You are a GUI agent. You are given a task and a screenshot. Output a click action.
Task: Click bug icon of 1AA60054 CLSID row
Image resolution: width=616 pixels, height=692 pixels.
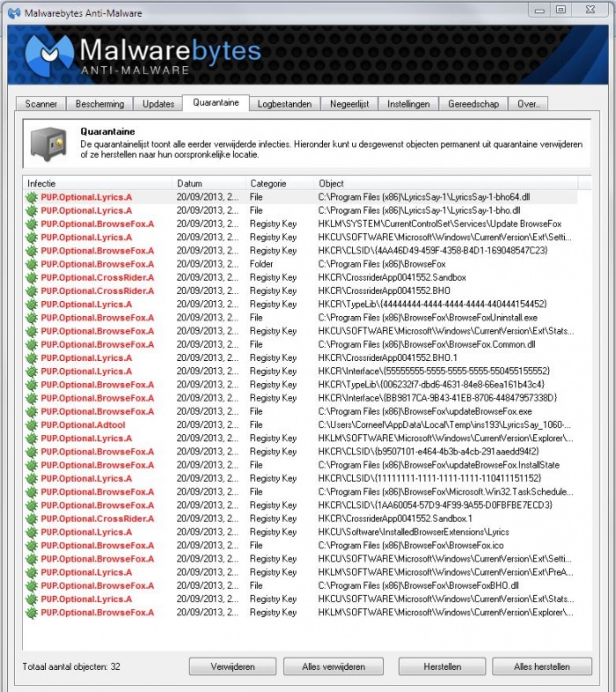coord(32,504)
